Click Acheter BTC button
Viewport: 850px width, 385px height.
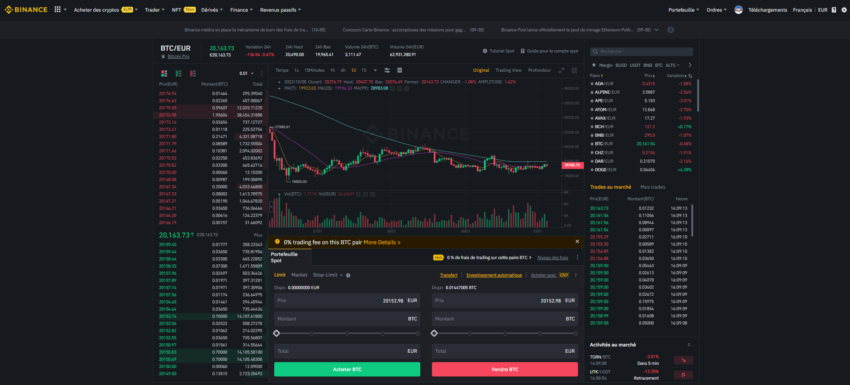pos(347,369)
